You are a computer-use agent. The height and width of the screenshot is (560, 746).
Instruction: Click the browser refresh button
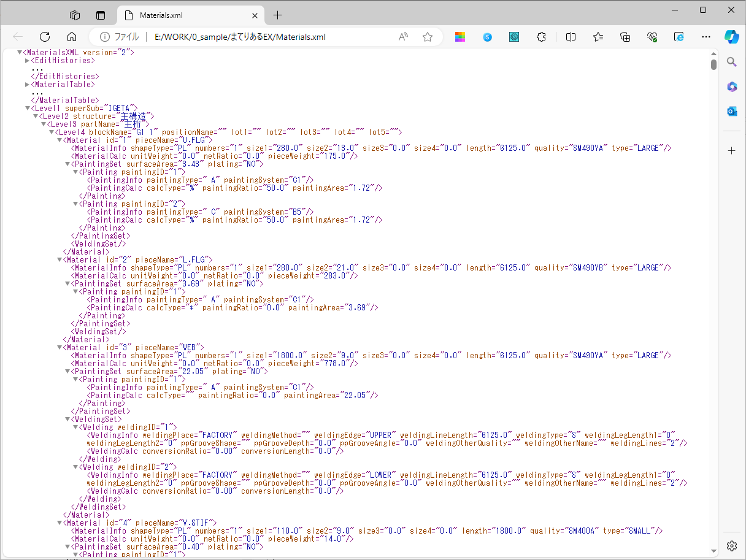[45, 37]
